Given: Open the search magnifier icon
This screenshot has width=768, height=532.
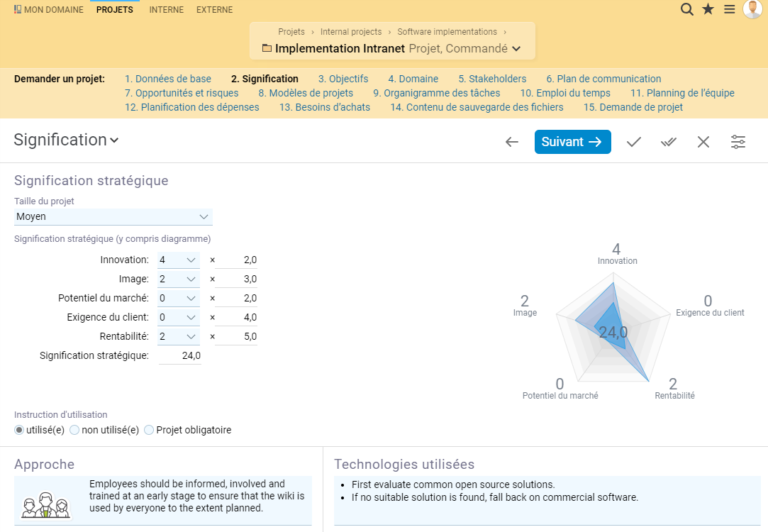Looking at the screenshot, I should pos(686,9).
